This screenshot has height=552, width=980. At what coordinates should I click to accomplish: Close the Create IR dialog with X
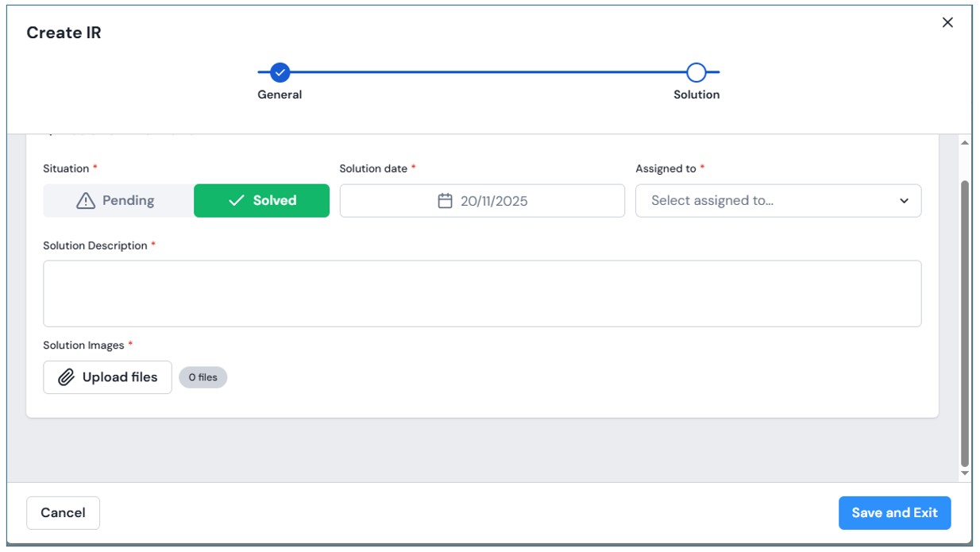point(947,23)
